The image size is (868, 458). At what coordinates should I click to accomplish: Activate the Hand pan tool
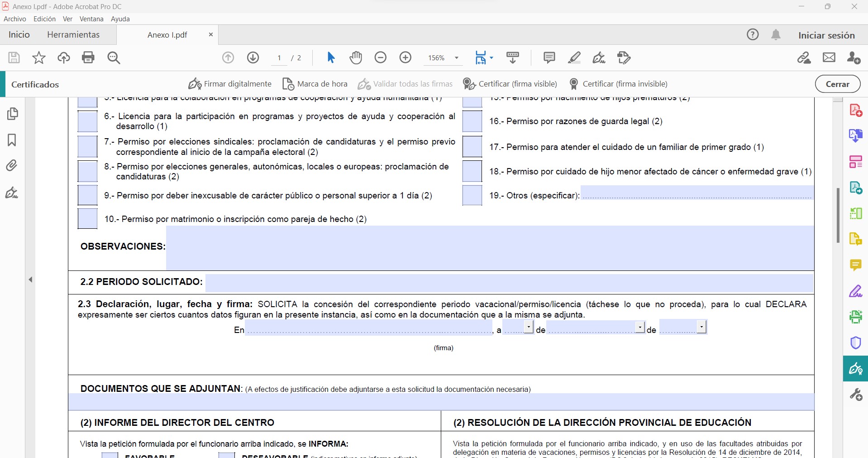pyautogui.click(x=356, y=58)
